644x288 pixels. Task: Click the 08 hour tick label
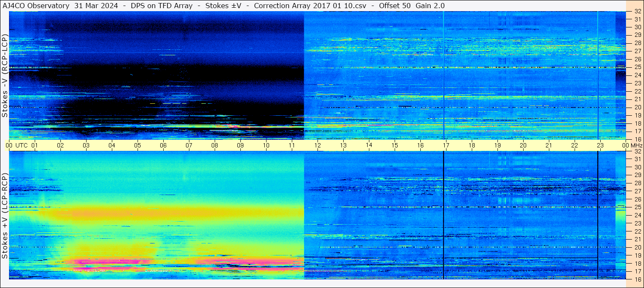click(x=215, y=145)
